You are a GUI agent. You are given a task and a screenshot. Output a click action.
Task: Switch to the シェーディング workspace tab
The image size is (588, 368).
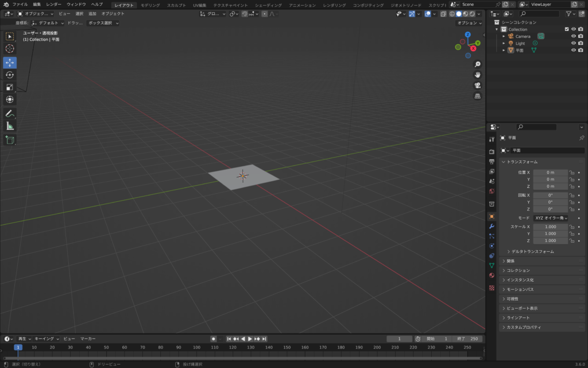(x=268, y=5)
